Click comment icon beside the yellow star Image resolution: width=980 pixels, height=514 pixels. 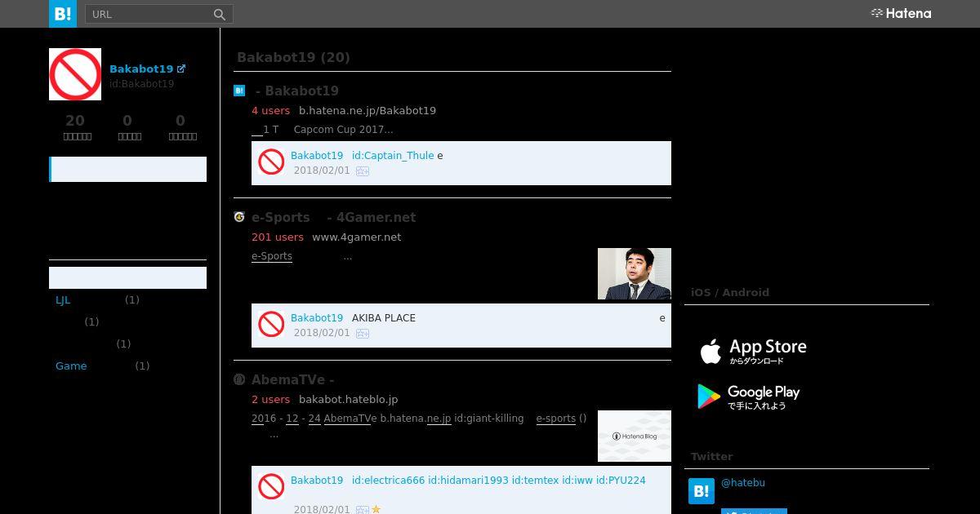[363, 510]
